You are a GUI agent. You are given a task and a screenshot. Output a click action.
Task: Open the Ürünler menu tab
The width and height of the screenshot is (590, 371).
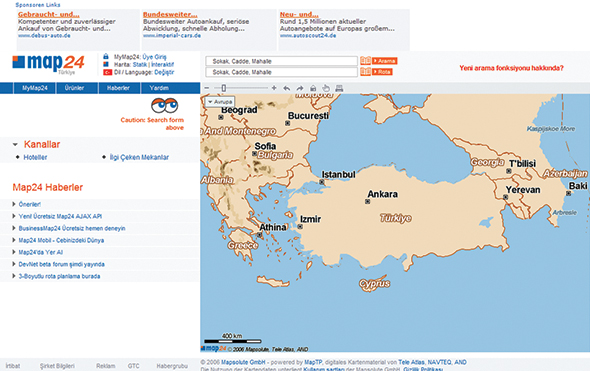pos(77,88)
